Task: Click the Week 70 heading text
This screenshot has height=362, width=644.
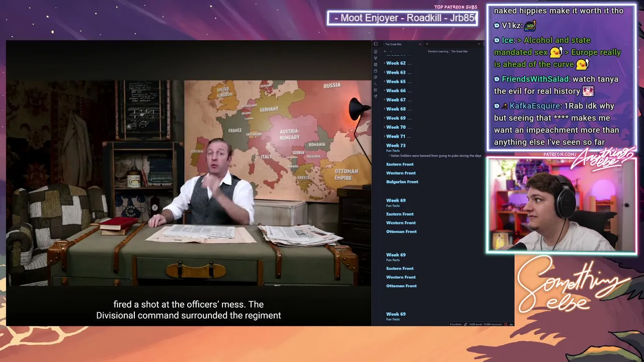Action: 396,127
